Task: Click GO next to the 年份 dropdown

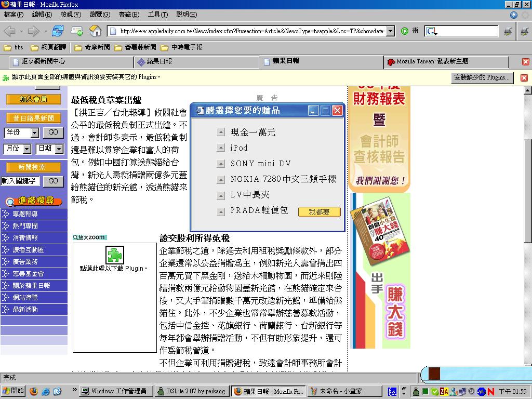Action: pyautogui.click(x=54, y=132)
